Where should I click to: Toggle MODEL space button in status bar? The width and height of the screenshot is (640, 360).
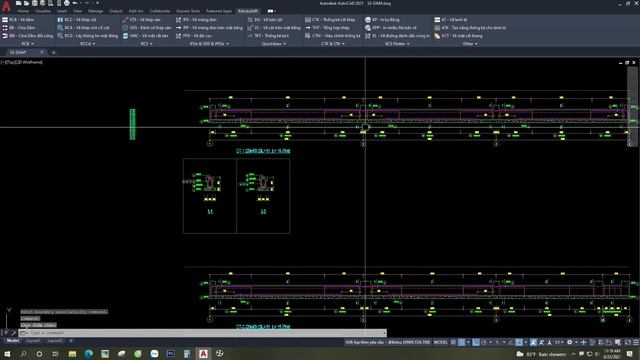(x=440, y=342)
